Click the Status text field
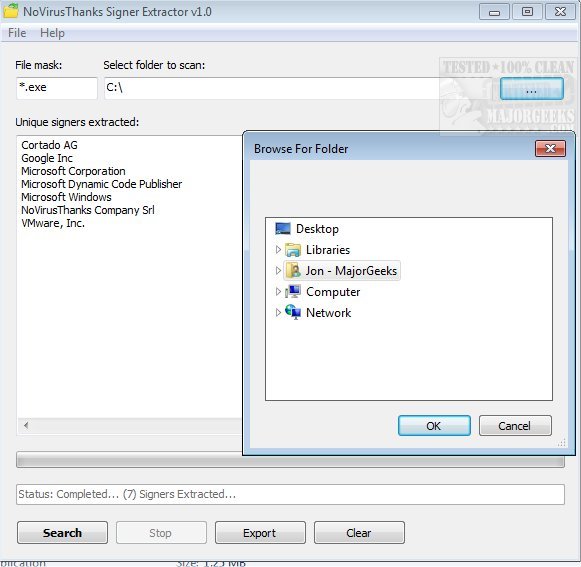This screenshot has height=567, width=581. pyautogui.click(x=290, y=494)
